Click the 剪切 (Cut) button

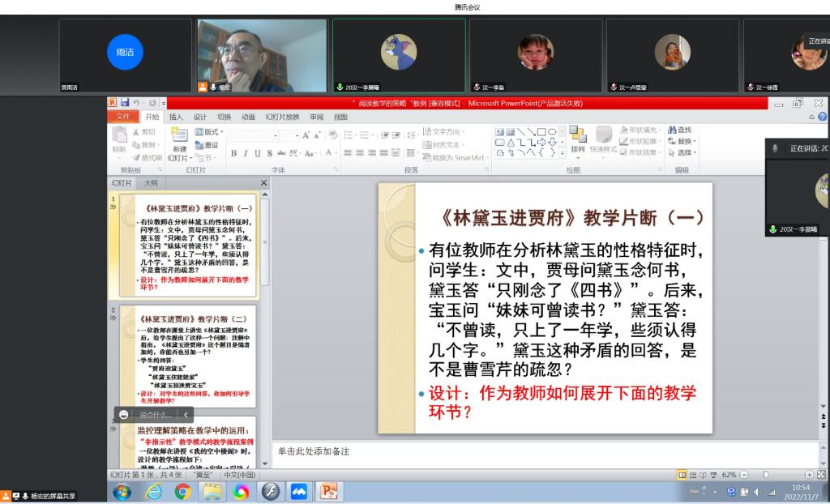pyautogui.click(x=144, y=132)
